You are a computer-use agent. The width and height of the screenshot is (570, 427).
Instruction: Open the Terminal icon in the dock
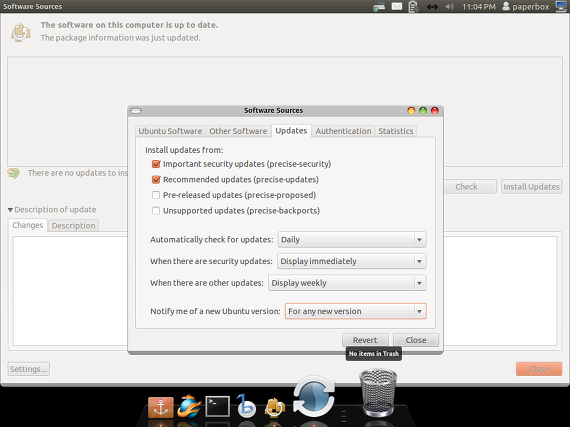(x=217, y=406)
